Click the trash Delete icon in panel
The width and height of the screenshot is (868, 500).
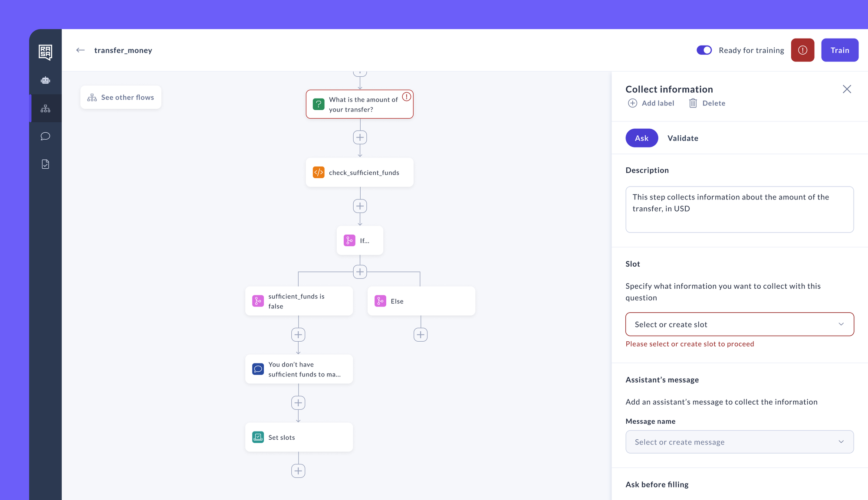coord(693,103)
